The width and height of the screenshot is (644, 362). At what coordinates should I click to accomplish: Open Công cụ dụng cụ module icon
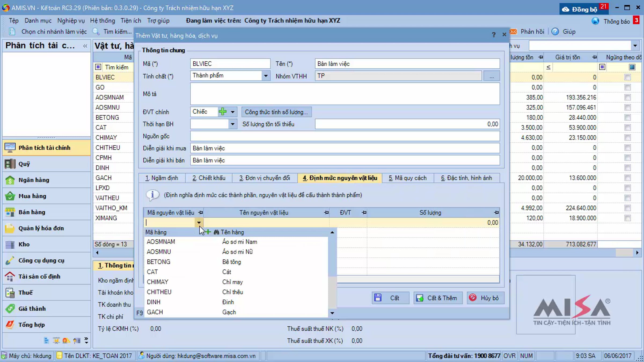10,260
